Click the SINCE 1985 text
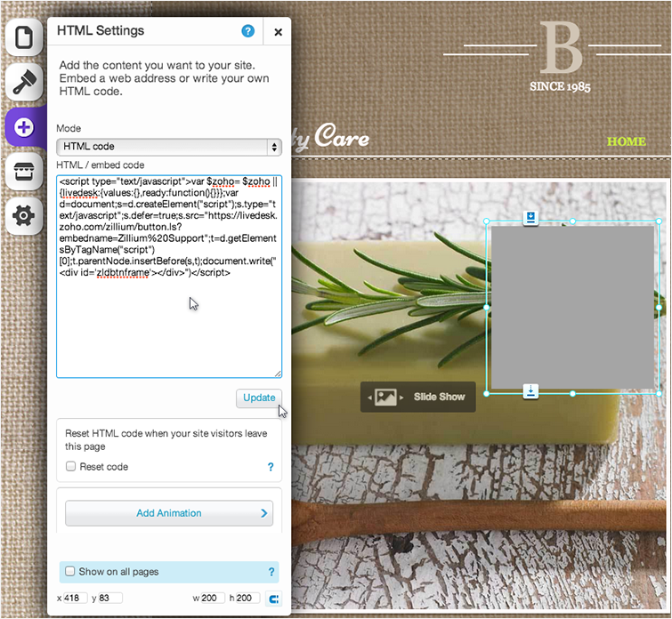672x619 pixels. (560, 86)
